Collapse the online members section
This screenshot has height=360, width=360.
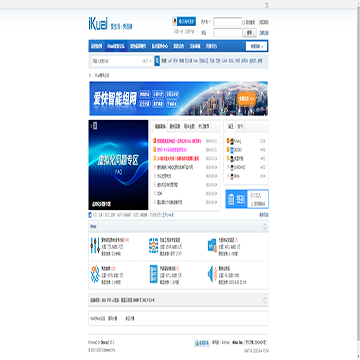point(265,300)
